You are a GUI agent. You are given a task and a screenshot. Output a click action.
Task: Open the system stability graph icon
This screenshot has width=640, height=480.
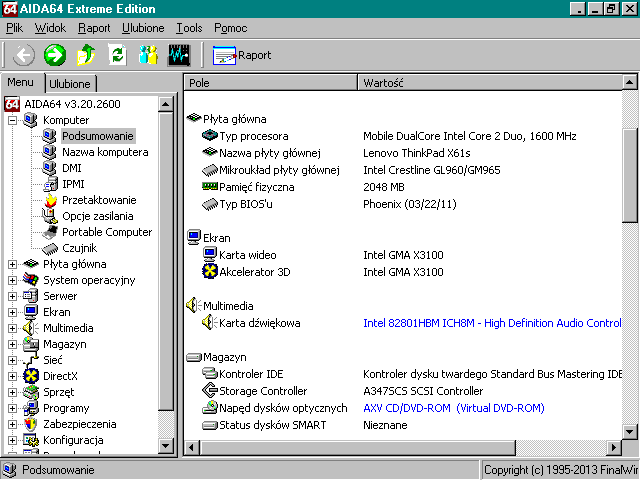point(179,55)
